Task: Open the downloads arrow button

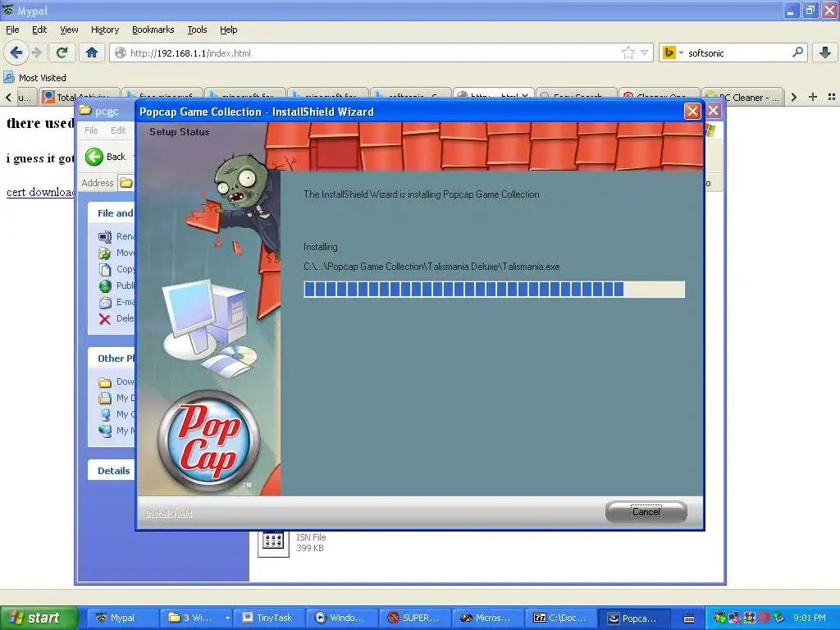Action: [x=825, y=52]
